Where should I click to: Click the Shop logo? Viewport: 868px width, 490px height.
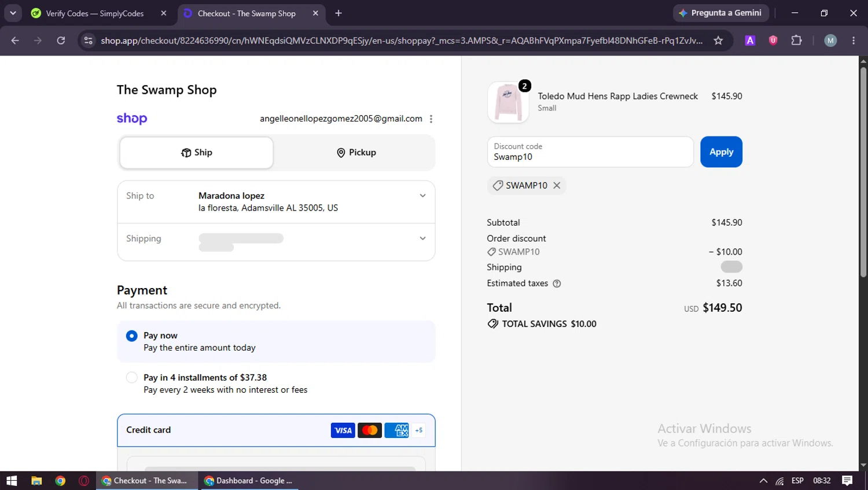click(132, 119)
